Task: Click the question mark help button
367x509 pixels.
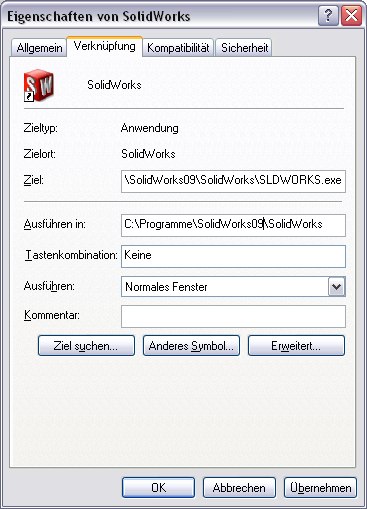Action: coord(328,15)
